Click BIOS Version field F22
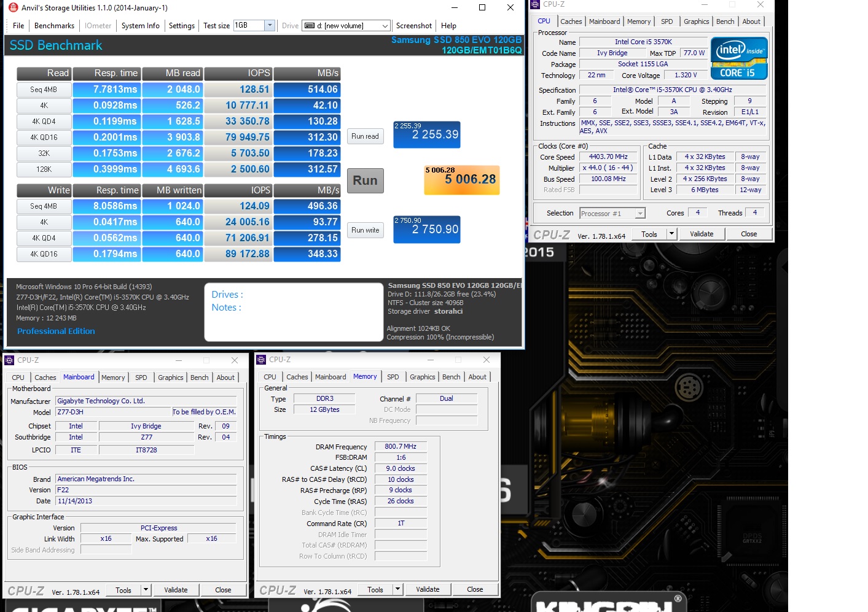Image resolution: width=868 pixels, height=612 pixels. point(146,490)
